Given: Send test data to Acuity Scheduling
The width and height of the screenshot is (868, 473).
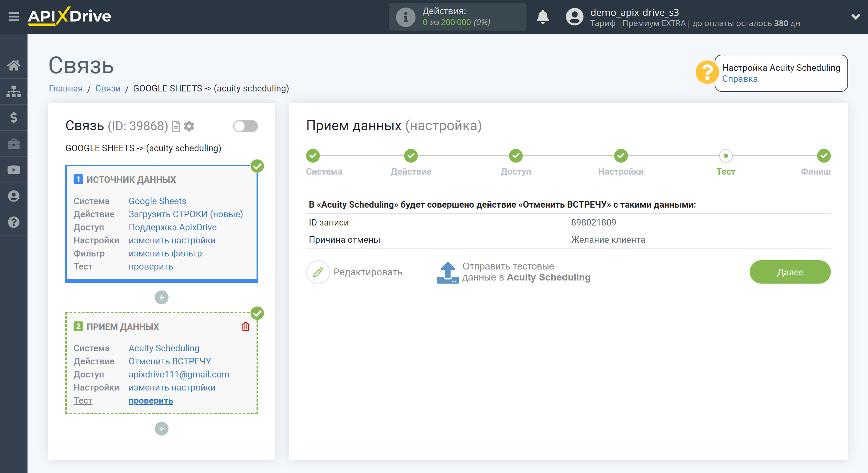Looking at the screenshot, I should (x=526, y=272).
